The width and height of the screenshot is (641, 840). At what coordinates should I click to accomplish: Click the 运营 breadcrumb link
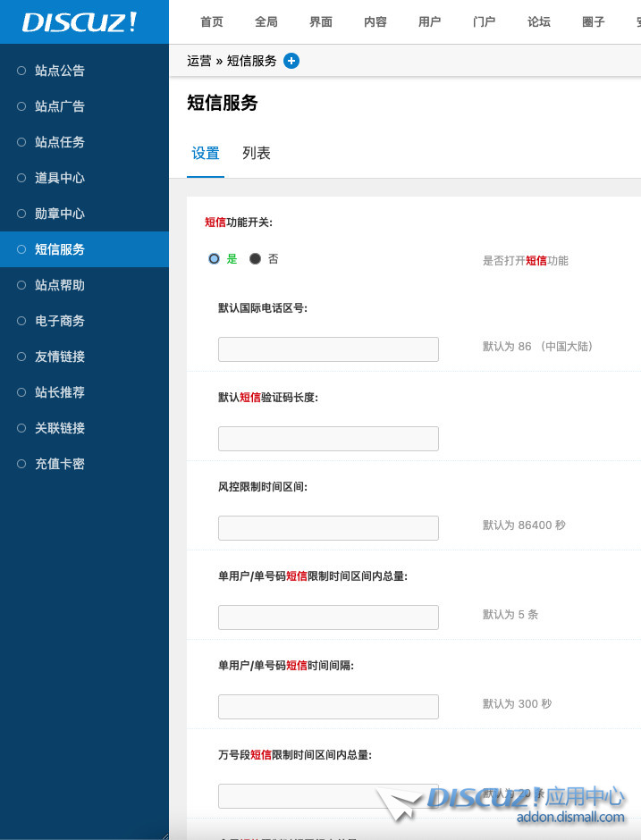tap(199, 61)
